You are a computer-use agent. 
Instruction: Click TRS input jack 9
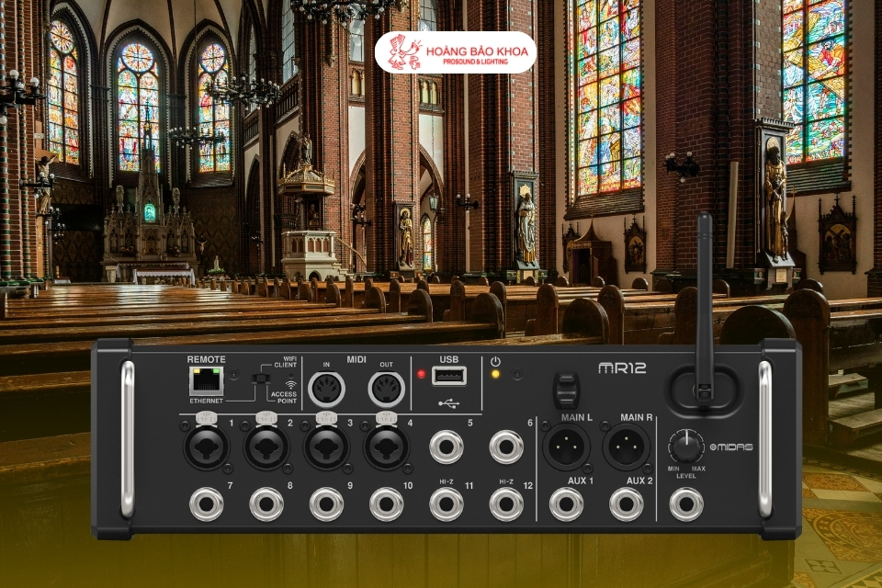326,504
